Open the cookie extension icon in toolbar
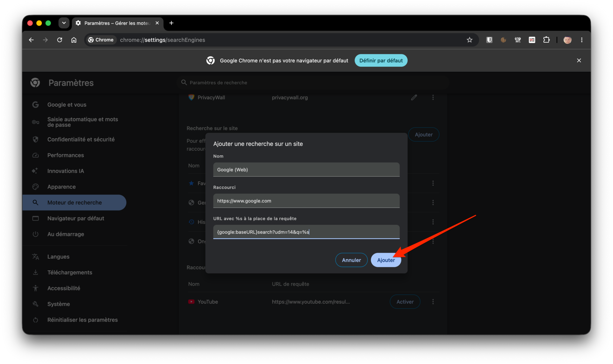 503,40
